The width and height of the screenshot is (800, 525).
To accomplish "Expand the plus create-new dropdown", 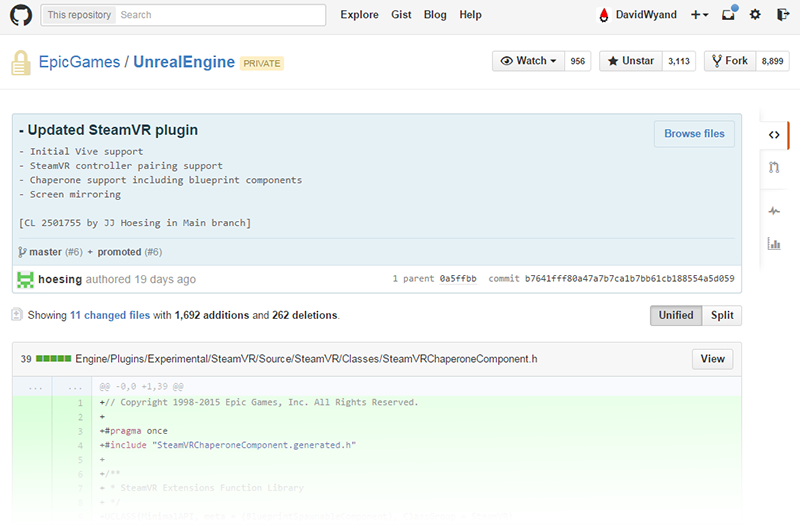I will coord(699,15).
